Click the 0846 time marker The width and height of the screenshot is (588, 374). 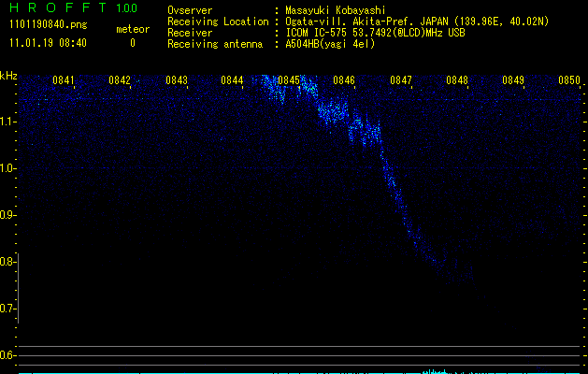click(344, 80)
